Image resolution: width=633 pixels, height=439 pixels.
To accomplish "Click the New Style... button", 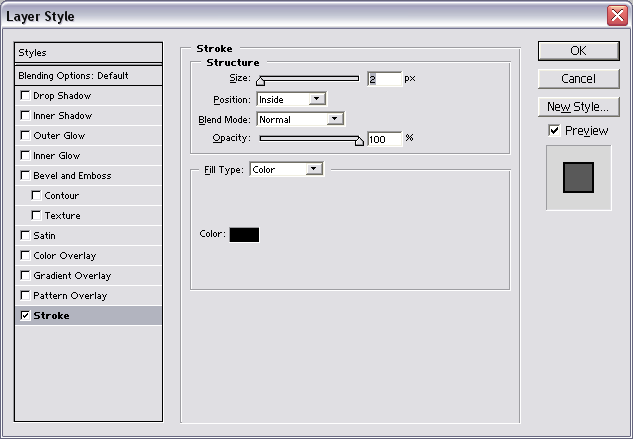I will click(x=579, y=107).
